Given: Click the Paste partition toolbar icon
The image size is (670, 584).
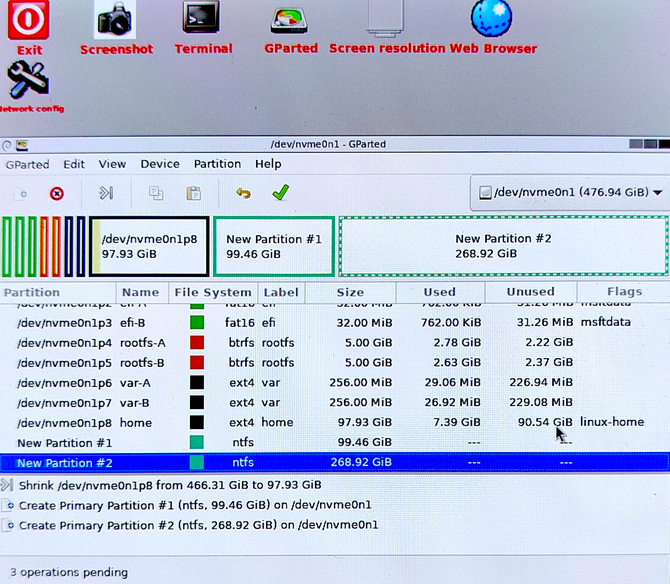Looking at the screenshot, I should point(194,193).
